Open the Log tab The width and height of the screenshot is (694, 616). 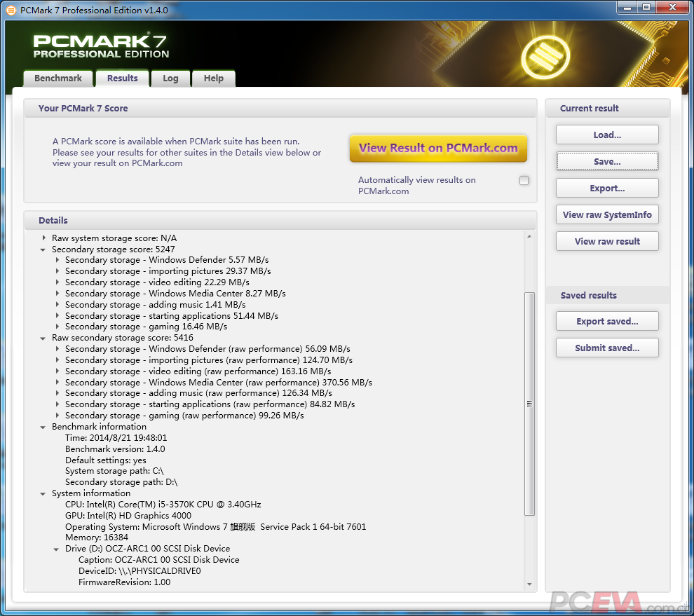(170, 78)
